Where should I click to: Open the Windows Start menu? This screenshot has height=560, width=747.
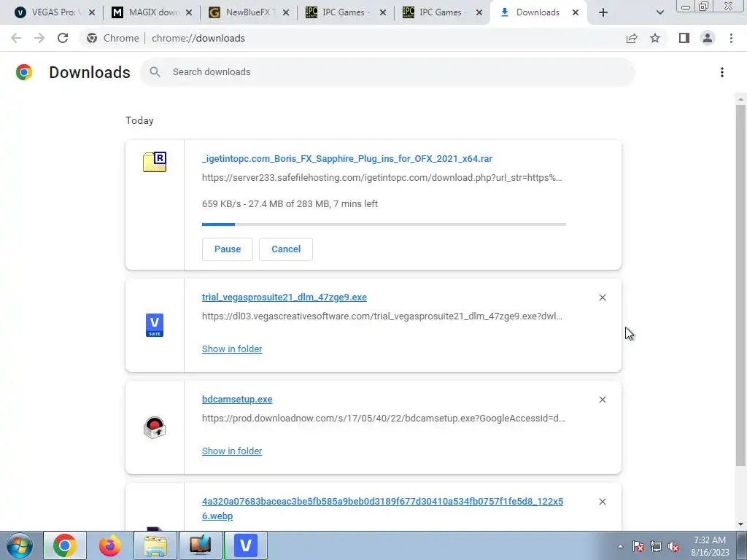(19, 545)
